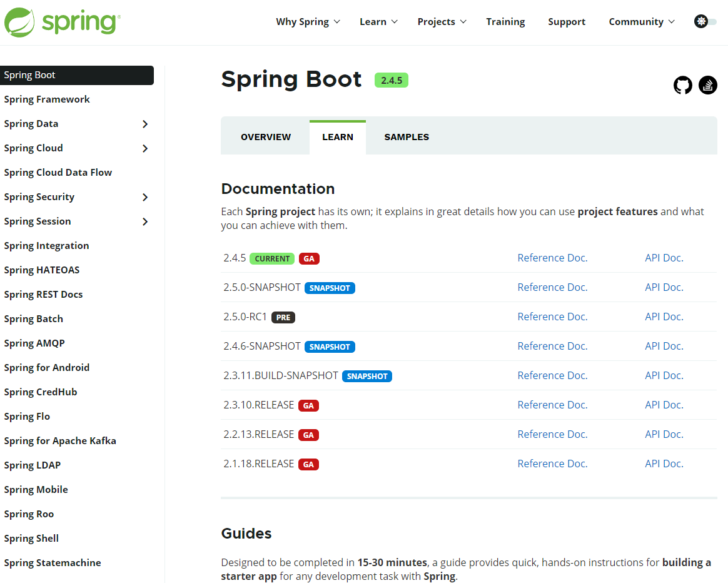Expand the Why Spring menu

pos(308,22)
